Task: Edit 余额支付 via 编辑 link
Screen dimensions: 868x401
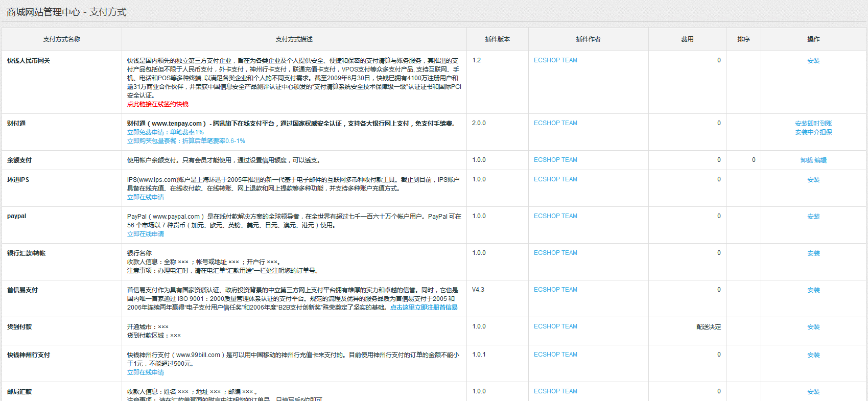Action: [x=820, y=160]
